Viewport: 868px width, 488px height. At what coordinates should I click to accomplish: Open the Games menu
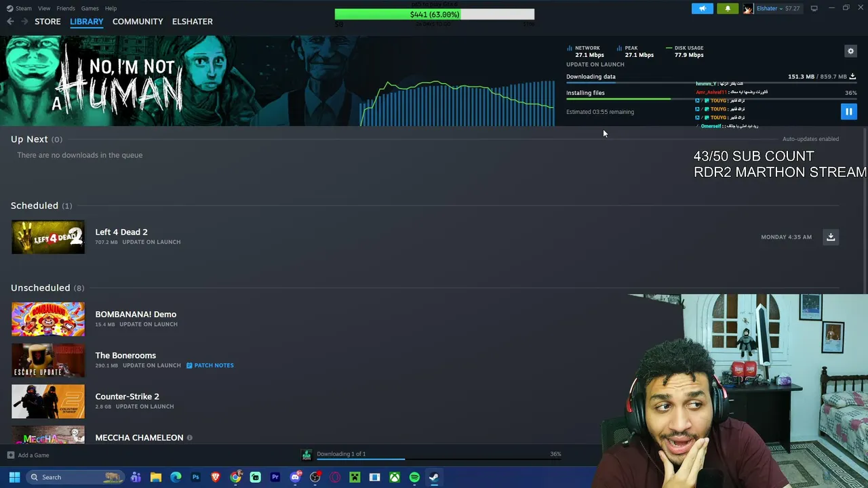90,8
